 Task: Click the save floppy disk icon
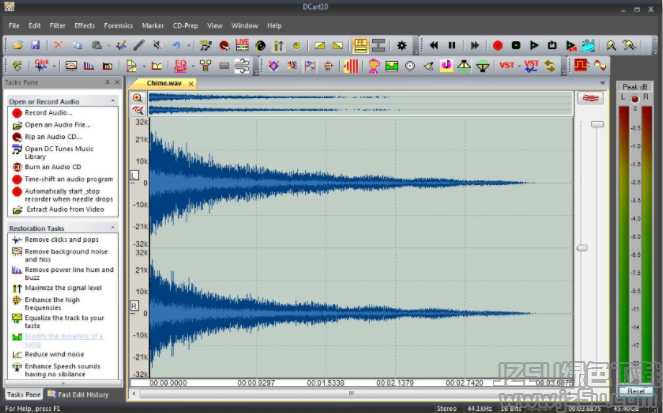(x=35, y=45)
